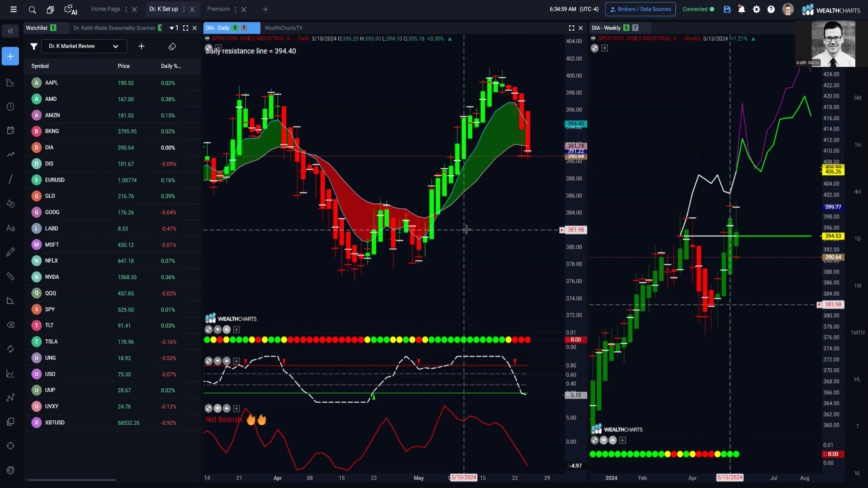Toggle the S badge on DIA Weekly tab
Screen dimensions: 868x488
(x=626, y=28)
